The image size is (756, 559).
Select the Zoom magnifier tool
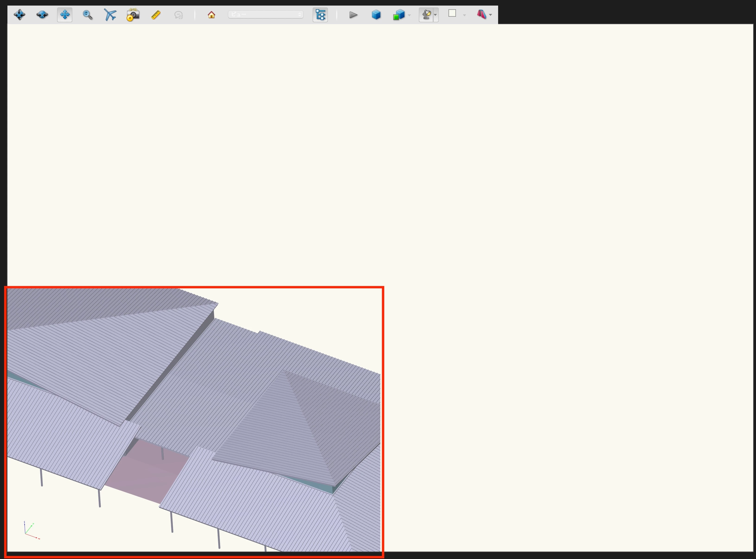click(x=87, y=15)
